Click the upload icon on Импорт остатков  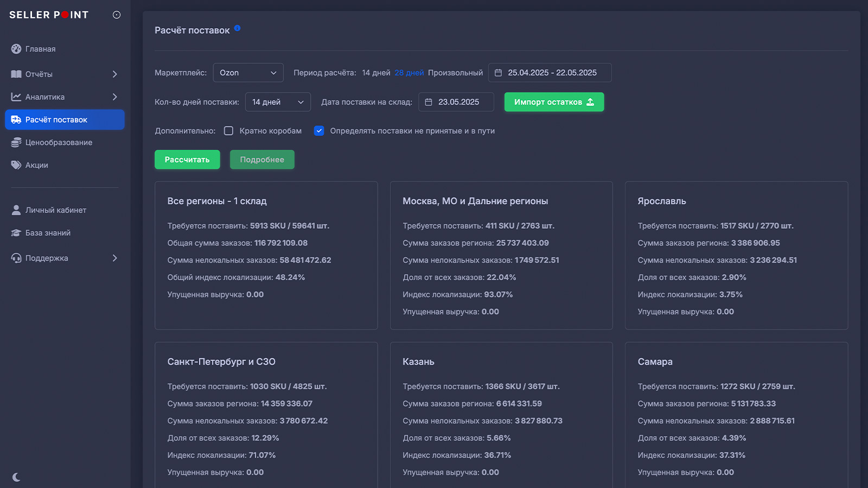590,102
